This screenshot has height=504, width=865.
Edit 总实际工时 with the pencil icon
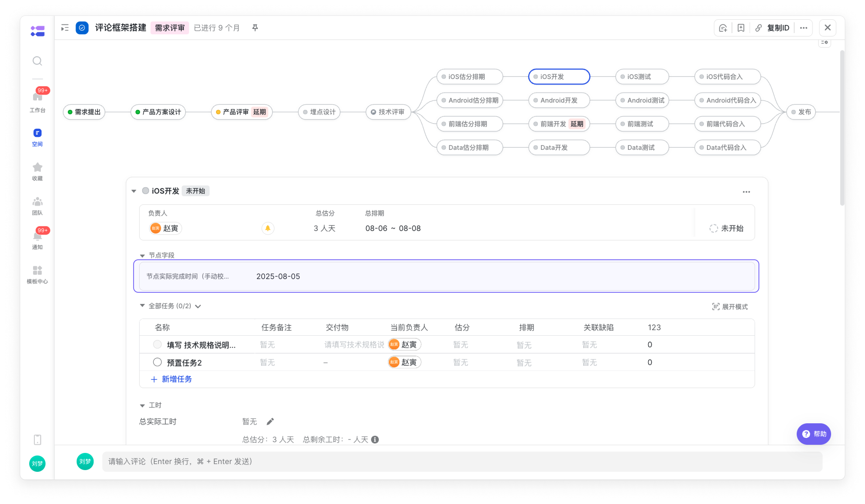pyautogui.click(x=270, y=421)
